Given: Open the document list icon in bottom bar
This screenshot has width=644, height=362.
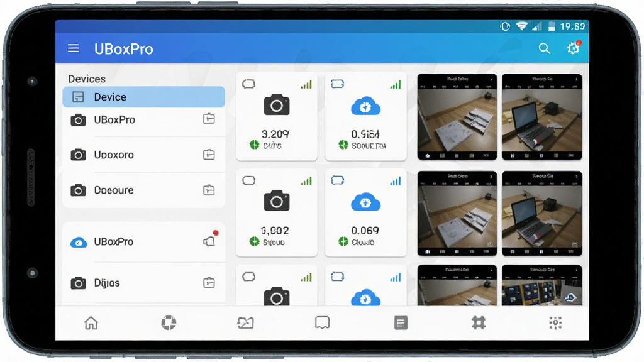Looking at the screenshot, I should pos(401,323).
